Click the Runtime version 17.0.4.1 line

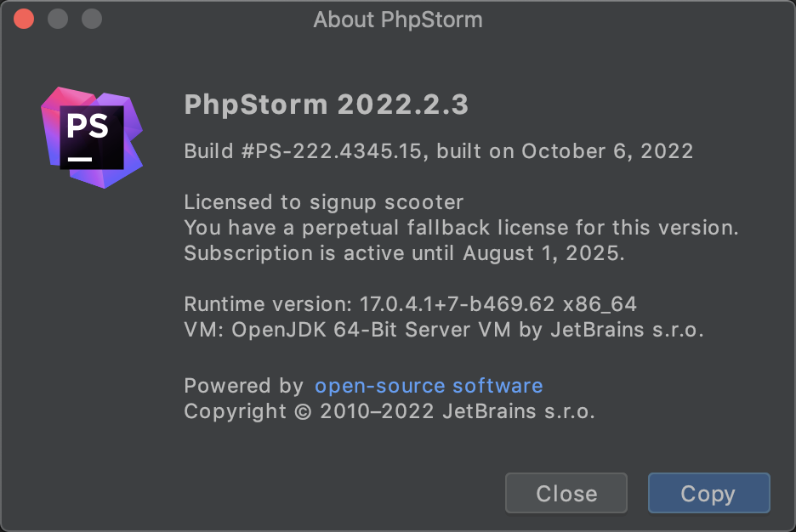410,304
